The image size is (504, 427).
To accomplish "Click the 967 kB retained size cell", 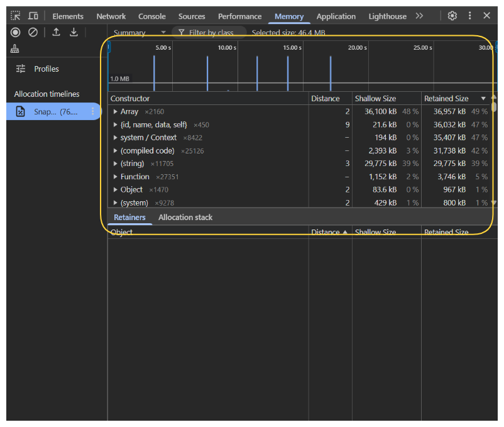I will point(454,190).
